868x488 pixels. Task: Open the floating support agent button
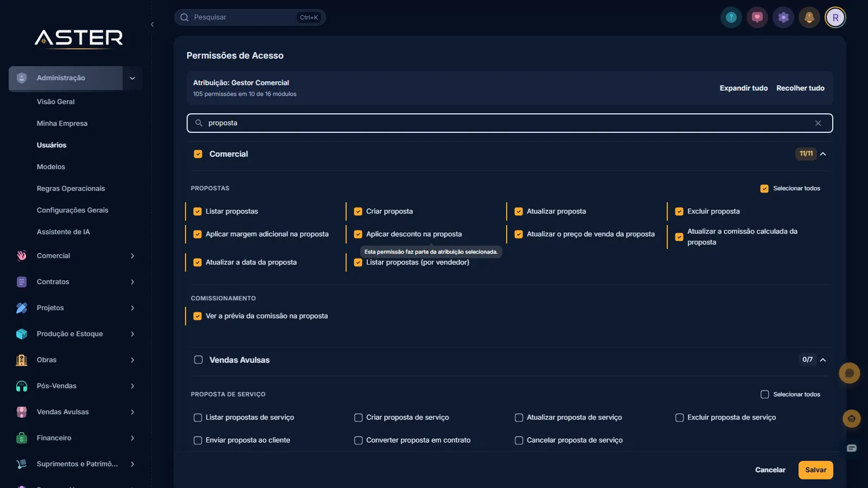click(x=852, y=419)
